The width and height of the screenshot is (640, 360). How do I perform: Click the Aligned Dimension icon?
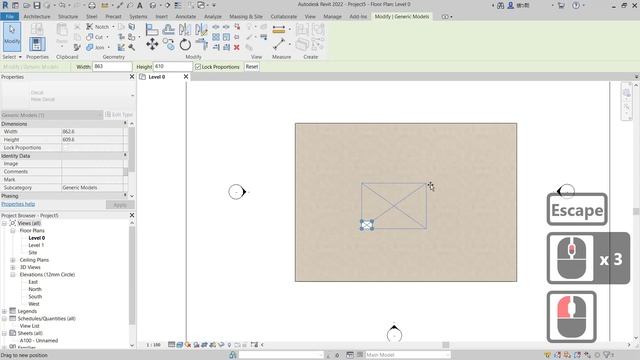pyautogui.click(x=279, y=44)
